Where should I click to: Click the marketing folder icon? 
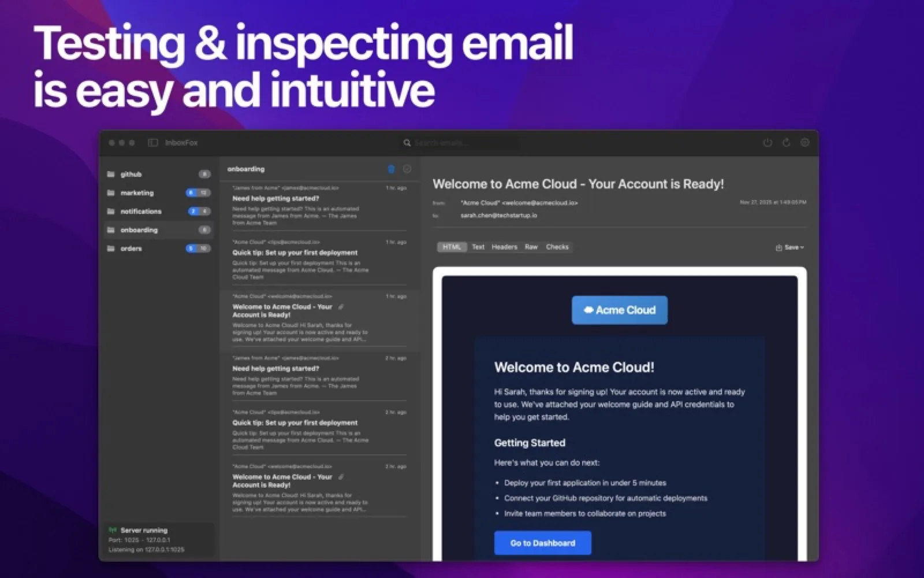coord(111,192)
